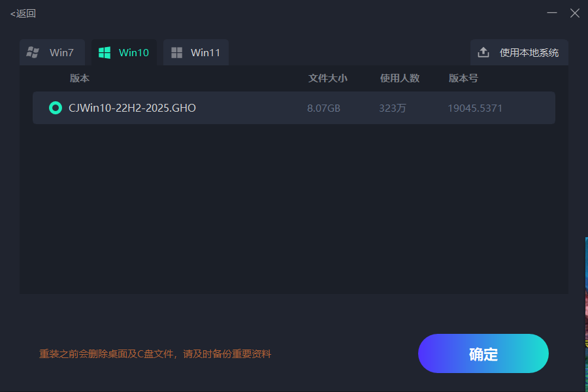Viewport: 588px width, 392px height.
Task: Click the gray Windows 11 logo icon
Action: tap(176, 52)
